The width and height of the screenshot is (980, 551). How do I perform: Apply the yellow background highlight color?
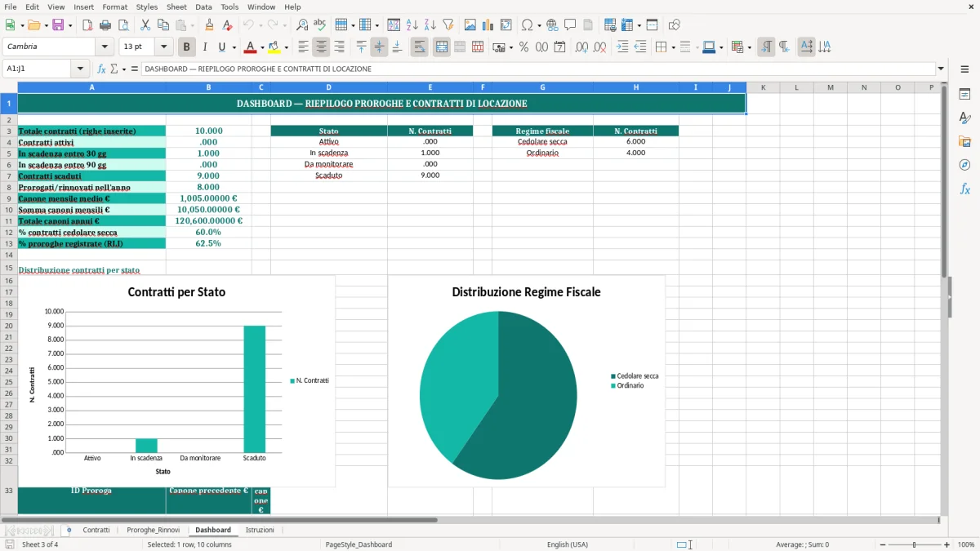coord(273,47)
